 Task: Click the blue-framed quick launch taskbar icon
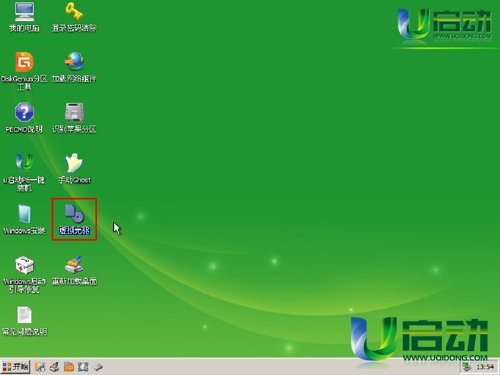tap(83, 367)
